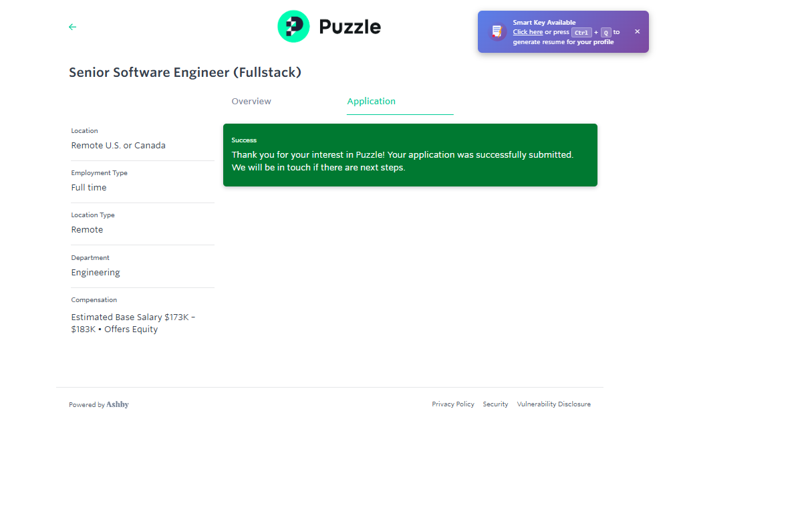The width and height of the screenshot is (812, 528).
Task: Click the Smart Key resume document icon
Action: (x=497, y=31)
